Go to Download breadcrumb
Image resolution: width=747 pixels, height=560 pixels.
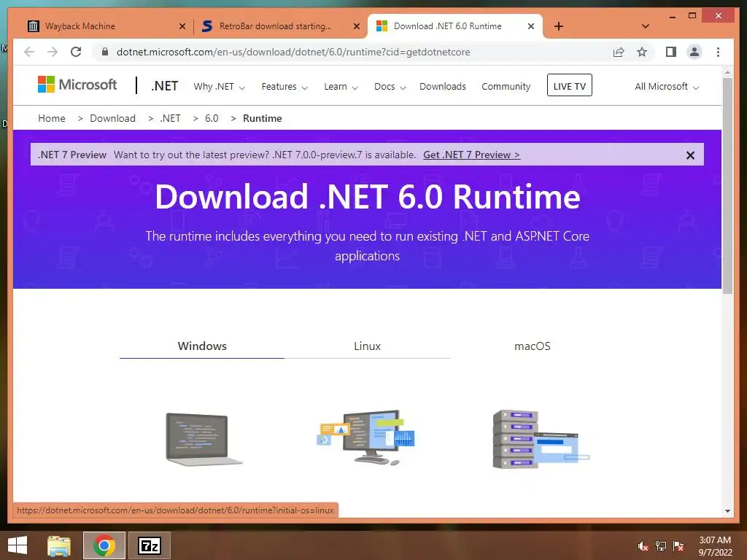click(112, 118)
